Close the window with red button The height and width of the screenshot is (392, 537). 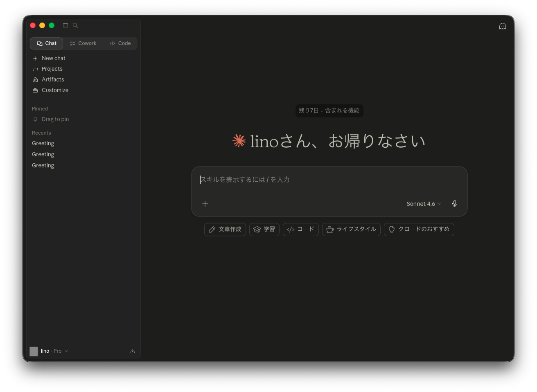pyautogui.click(x=33, y=25)
